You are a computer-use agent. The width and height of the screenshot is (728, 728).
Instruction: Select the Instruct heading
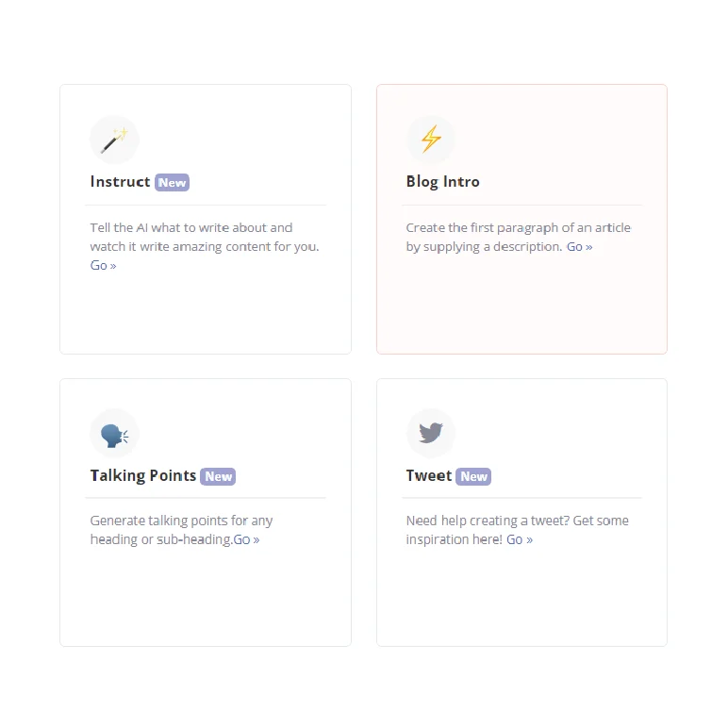pos(120,182)
